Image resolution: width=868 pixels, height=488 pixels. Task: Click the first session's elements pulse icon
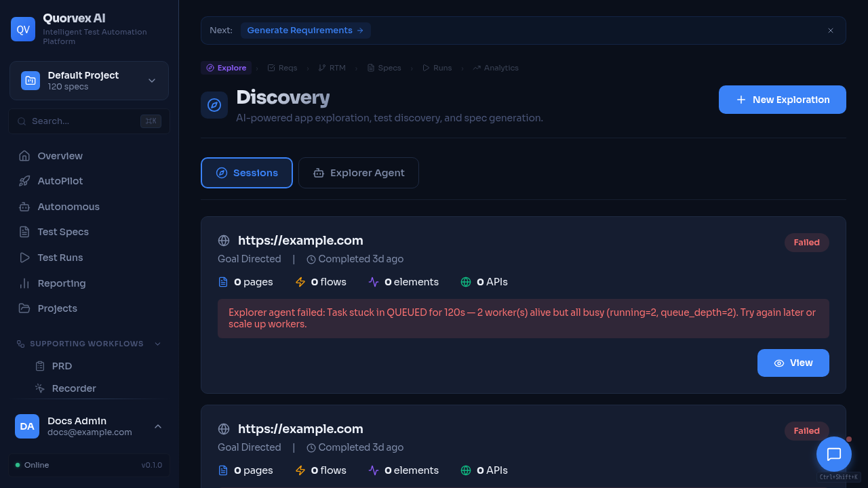374,282
